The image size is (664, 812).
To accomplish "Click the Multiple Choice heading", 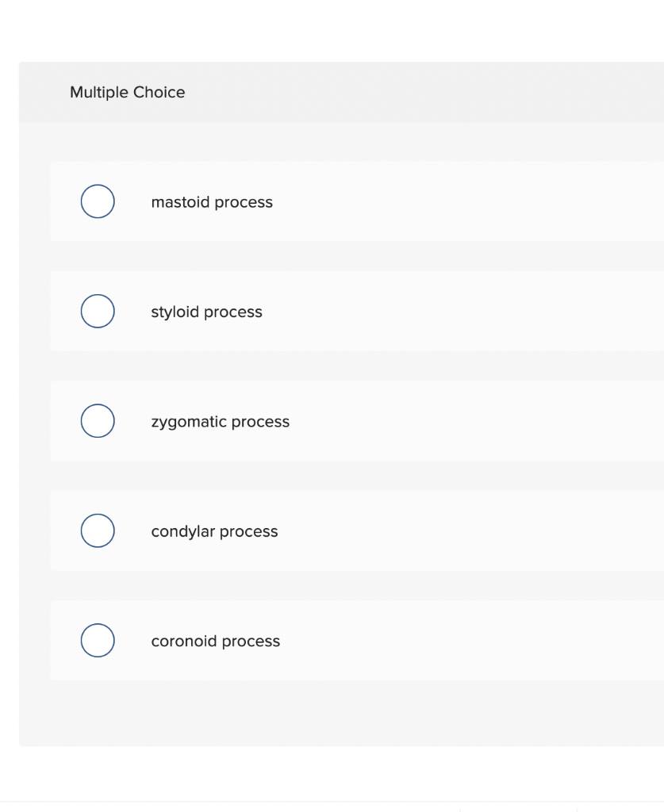I will [127, 92].
